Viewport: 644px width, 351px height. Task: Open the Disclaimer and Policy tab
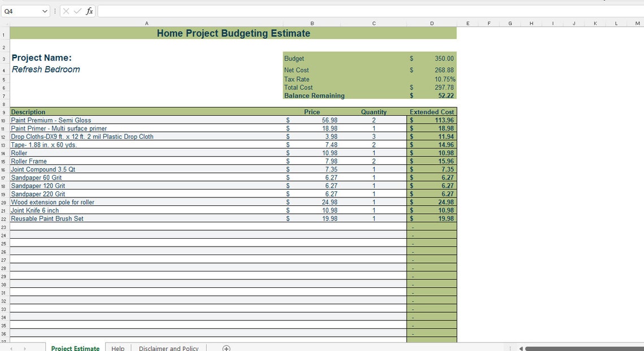point(168,348)
